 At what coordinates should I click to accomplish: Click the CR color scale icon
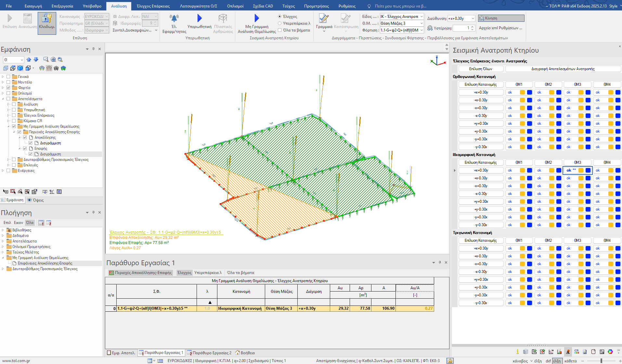577,352
